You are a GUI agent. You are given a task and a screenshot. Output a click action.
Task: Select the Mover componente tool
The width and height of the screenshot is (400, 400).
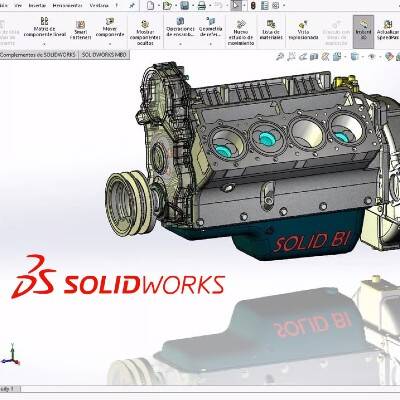[x=110, y=29]
